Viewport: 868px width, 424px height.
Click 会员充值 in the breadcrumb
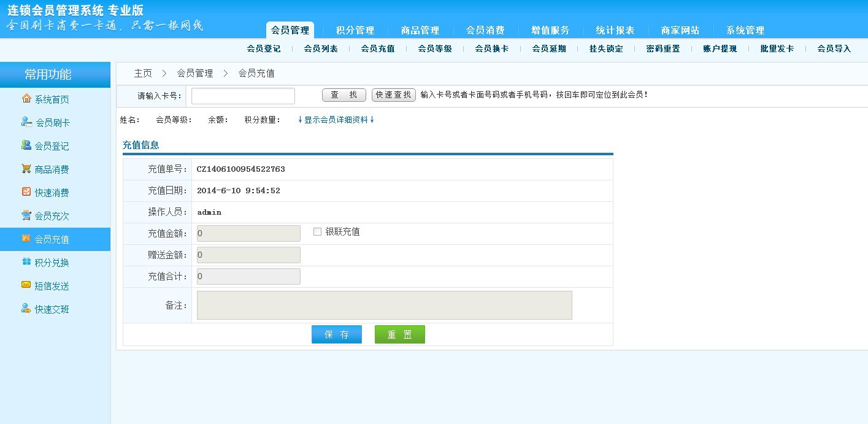pos(256,73)
